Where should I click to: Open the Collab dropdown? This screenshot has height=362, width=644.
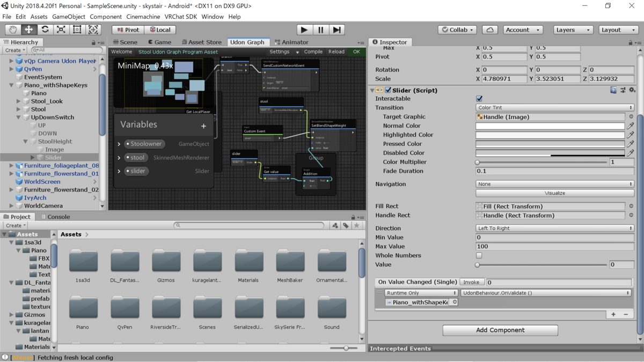pyautogui.click(x=457, y=30)
